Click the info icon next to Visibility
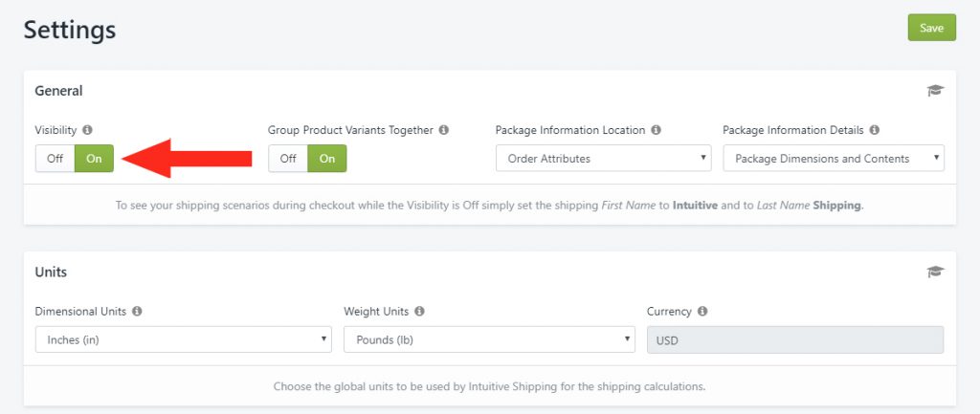980x414 pixels. click(x=87, y=130)
